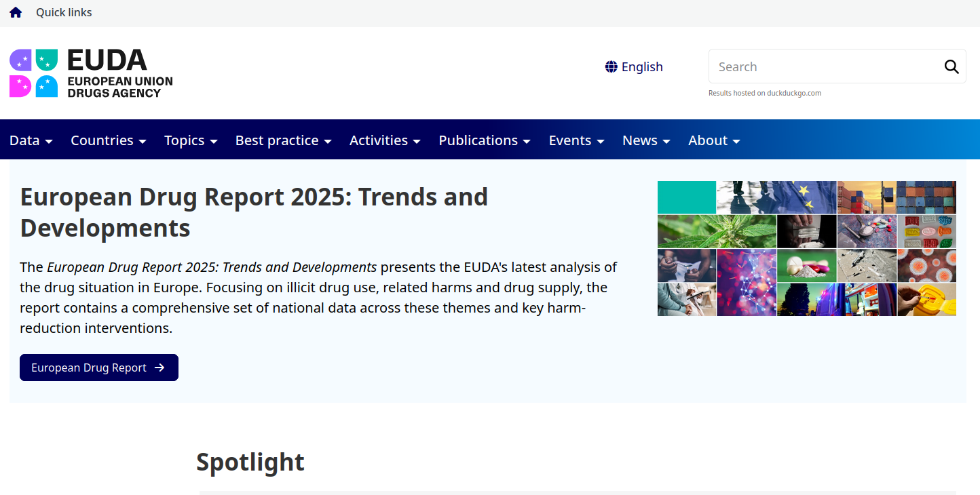Viewport: 980px width, 495px height.
Task: Click the Spotlight heading
Action: pos(250,462)
